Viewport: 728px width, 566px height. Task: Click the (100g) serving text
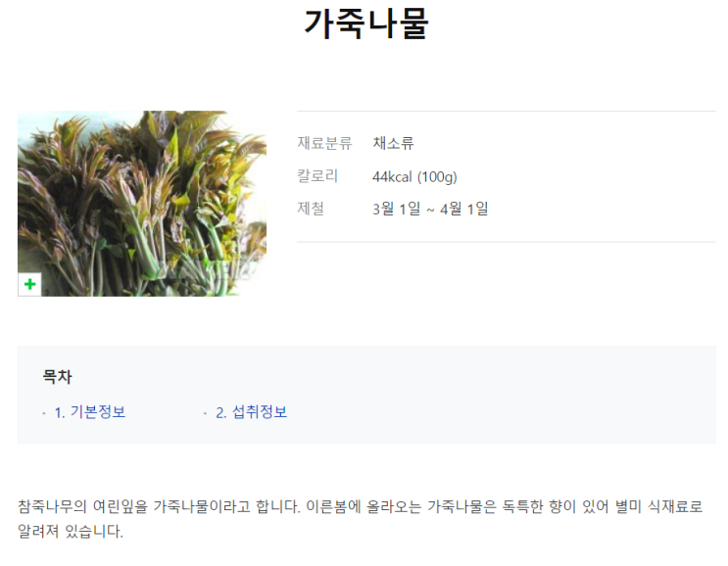(437, 177)
